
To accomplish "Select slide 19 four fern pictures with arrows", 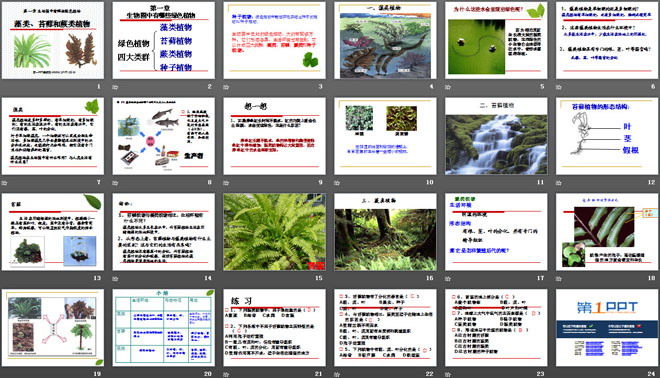I will pyautogui.click(x=53, y=327).
